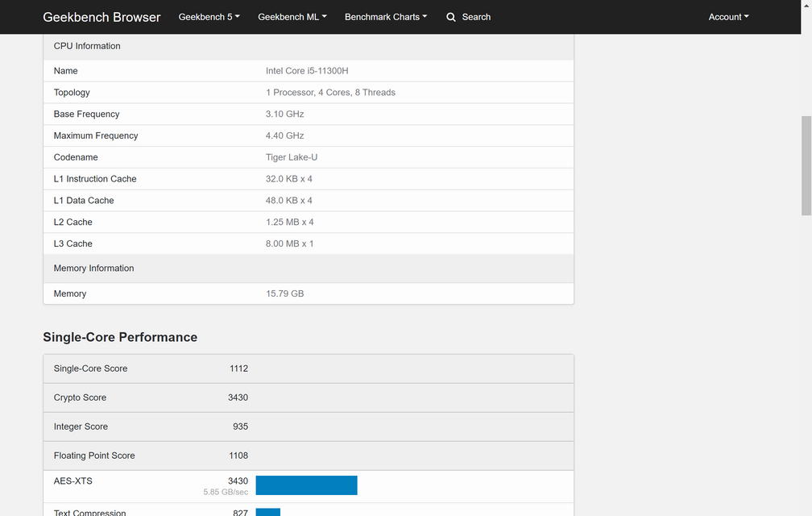This screenshot has height=516, width=812.
Task: Click the AES-XTS benchmark label
Action: (x=73, y=481)
